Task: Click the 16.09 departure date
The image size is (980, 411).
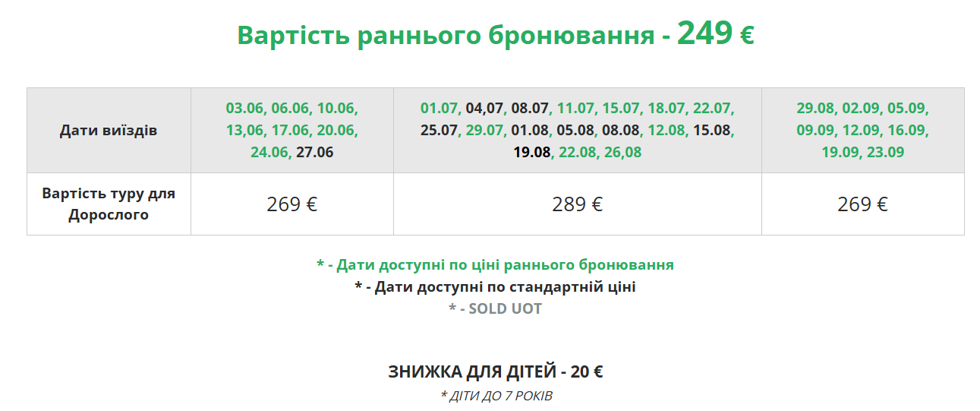Action: [909, 130]
